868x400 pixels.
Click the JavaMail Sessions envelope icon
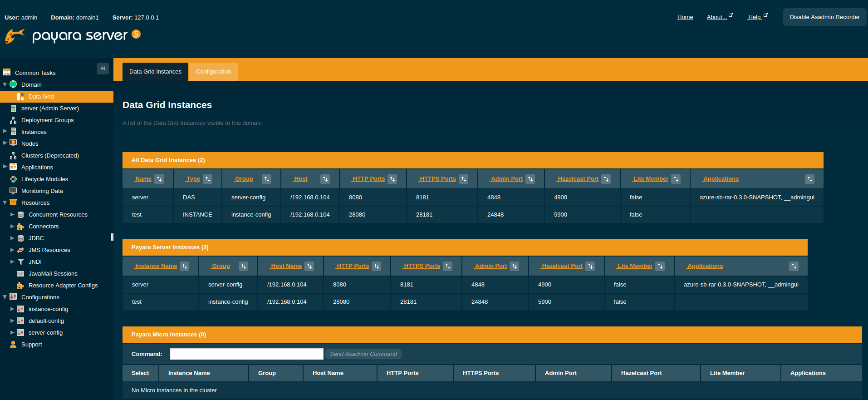[20, 273]
